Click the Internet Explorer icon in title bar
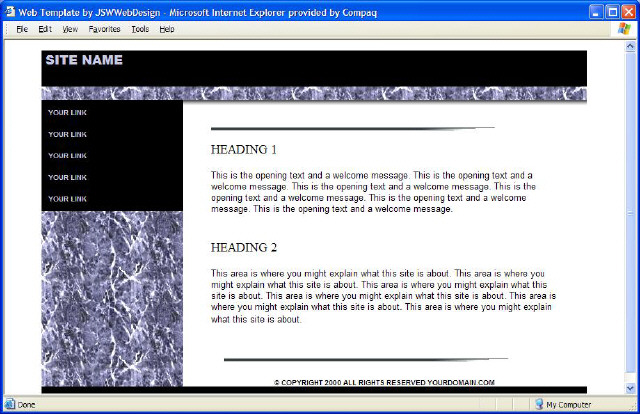This screenshot has width=640, height=414. [x=10, y=9]
